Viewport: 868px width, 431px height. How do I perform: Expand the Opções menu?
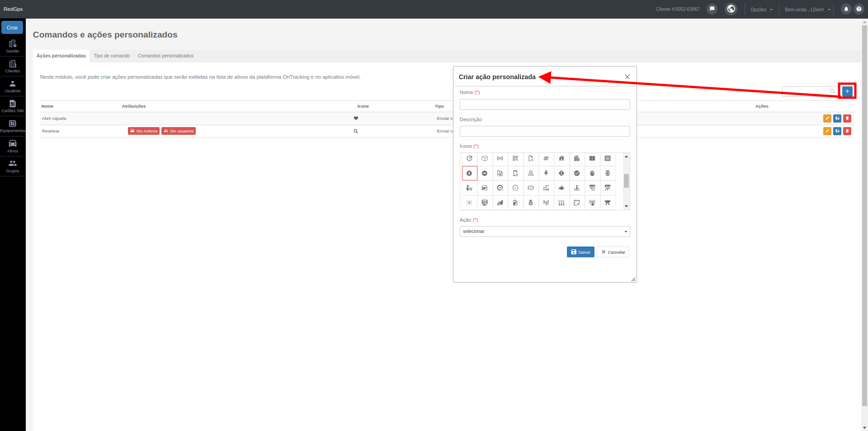point(761,9)
